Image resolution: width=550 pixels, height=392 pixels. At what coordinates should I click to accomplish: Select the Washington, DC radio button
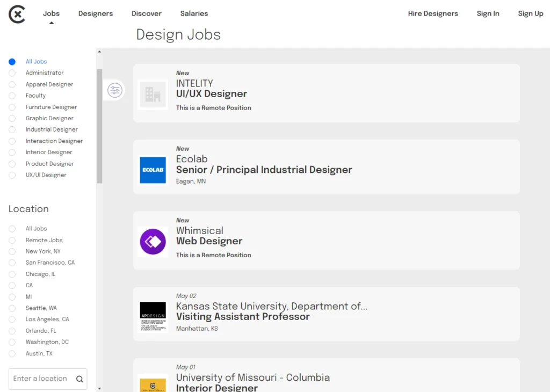tap(12, 343)
